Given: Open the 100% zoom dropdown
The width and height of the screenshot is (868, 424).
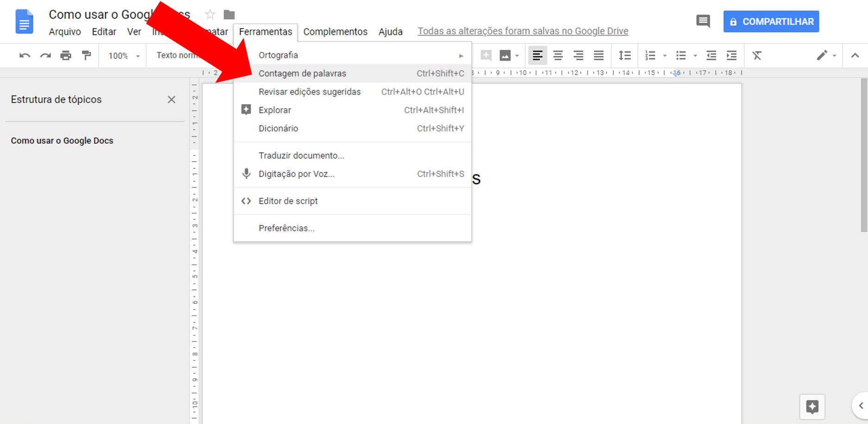Looking at the screenshot, I should 124,56.
